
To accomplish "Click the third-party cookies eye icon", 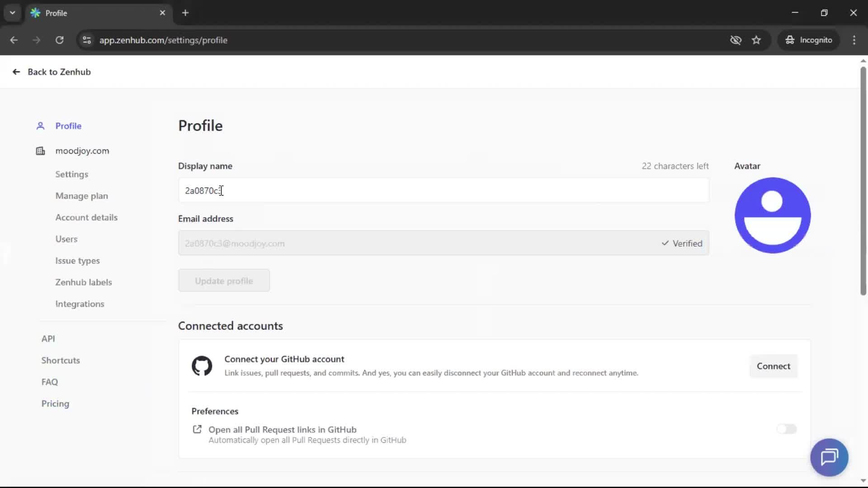I will pyautogui.click(x=736, y=40).
